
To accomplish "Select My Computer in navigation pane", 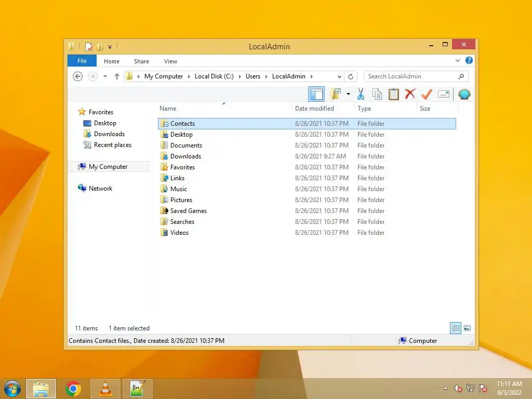I will point(108,167).
